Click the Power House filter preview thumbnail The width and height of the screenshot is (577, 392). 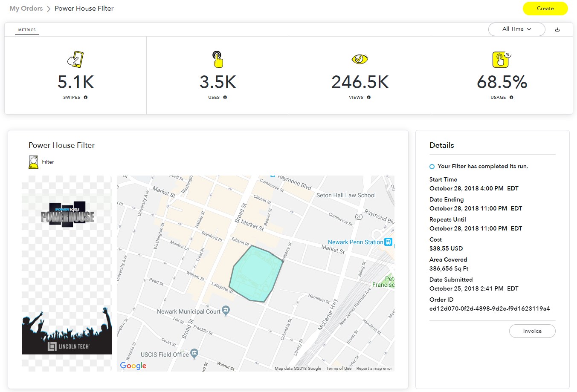pyautogui.click(x=67, y=274)
